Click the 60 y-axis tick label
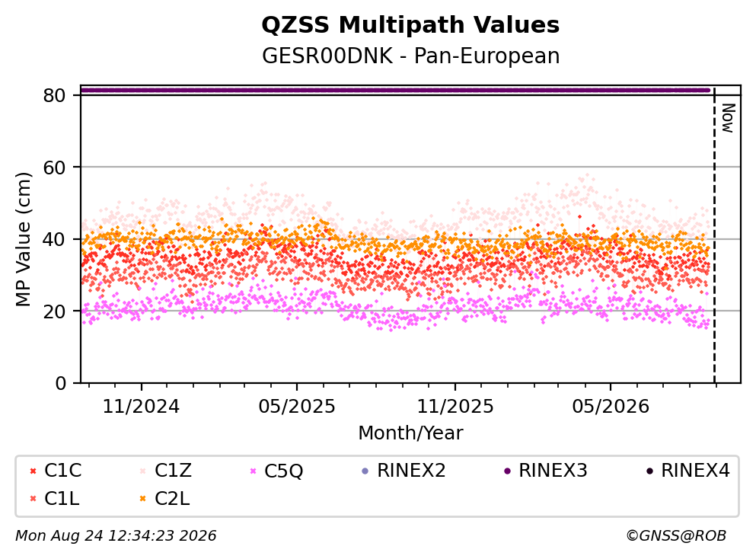Screen dimensions: 756x559 pos(54,168)
